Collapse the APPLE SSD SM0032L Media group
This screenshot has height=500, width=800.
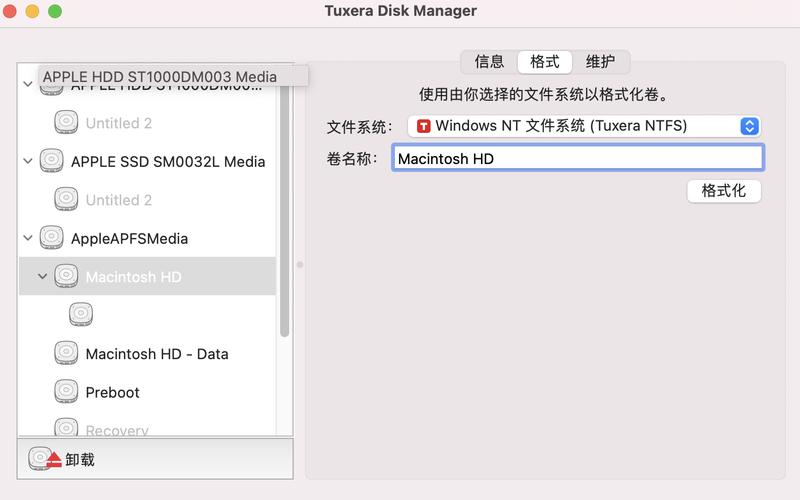[x=28, y=161]
